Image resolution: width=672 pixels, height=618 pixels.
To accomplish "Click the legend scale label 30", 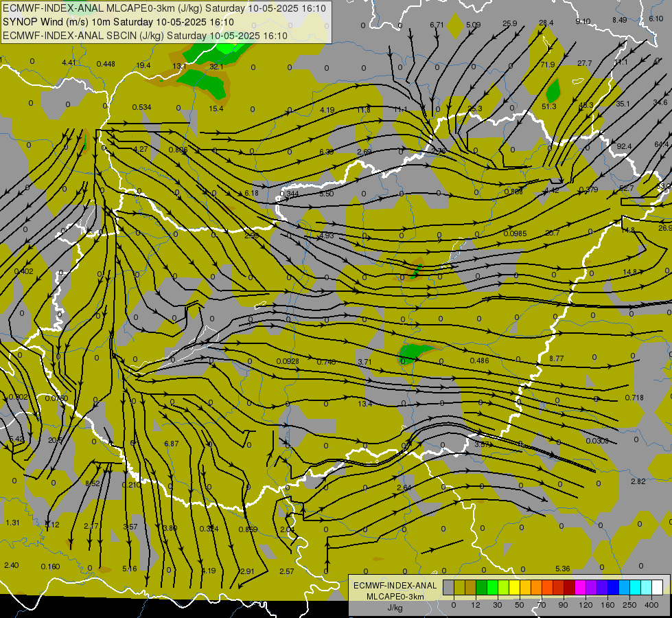I will [x=498, y=605].
